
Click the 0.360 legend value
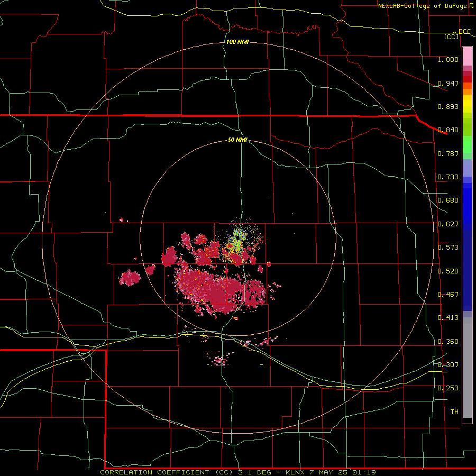coord(448,342)
